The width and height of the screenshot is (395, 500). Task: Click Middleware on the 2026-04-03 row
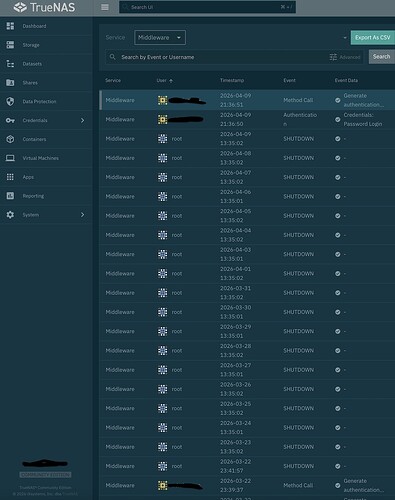coord(120,254)
